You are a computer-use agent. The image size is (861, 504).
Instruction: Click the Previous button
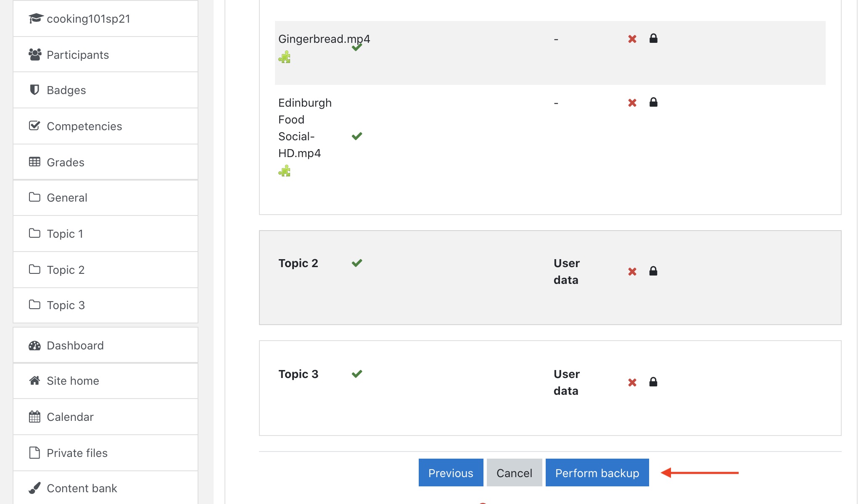tap(451, 473)
